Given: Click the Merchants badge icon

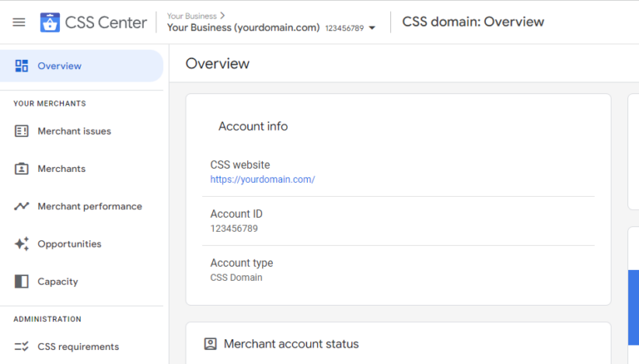Looking at the screenshot, I should coord(22,169).
